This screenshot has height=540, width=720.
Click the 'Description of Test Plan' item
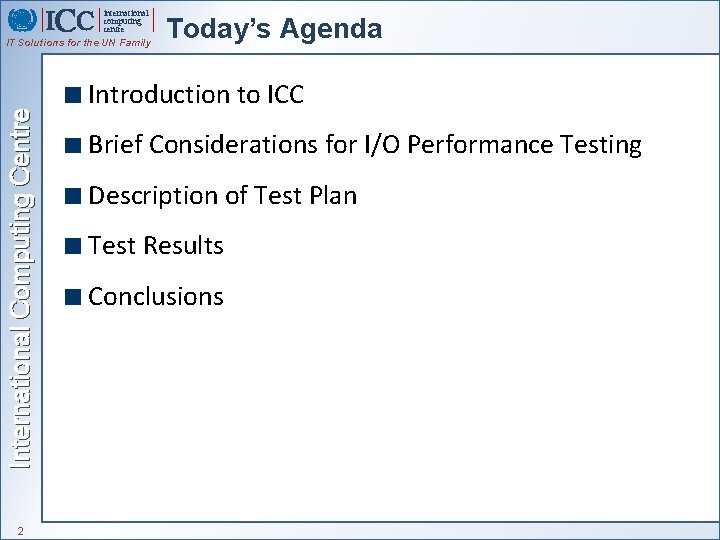[x=222, y=196]
